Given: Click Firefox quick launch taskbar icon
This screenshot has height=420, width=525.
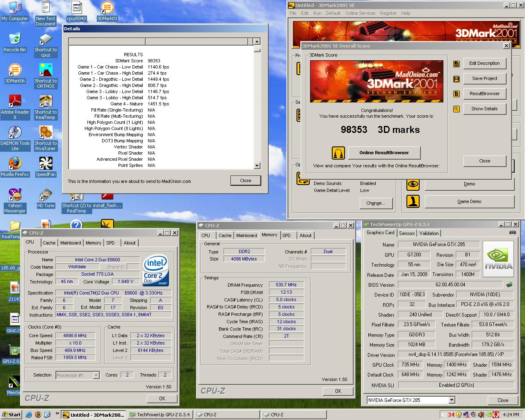Looking at the screenshot, I should click(x=38, y=414).
